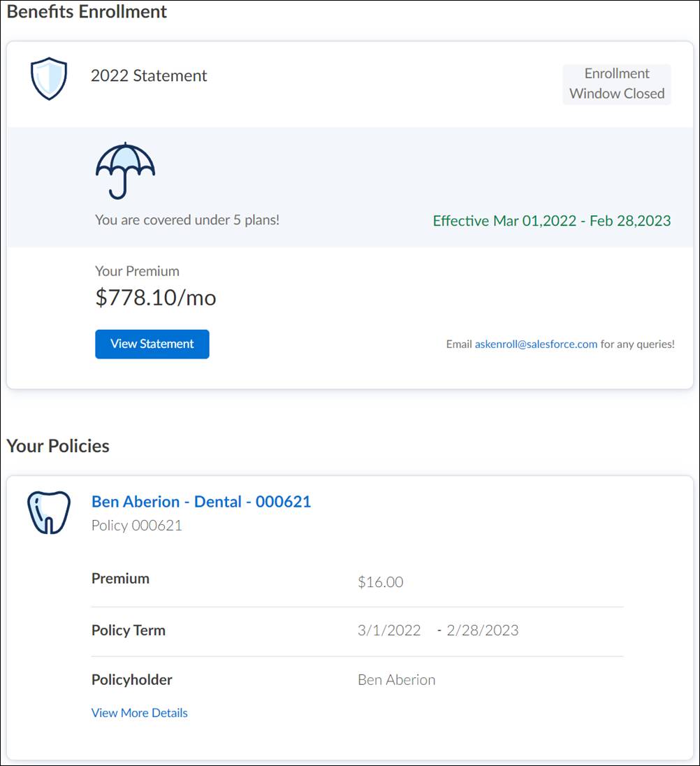Select the Enrollment Window Closed badge
This screenshot has height=766, width=700.
coord(616,83)
